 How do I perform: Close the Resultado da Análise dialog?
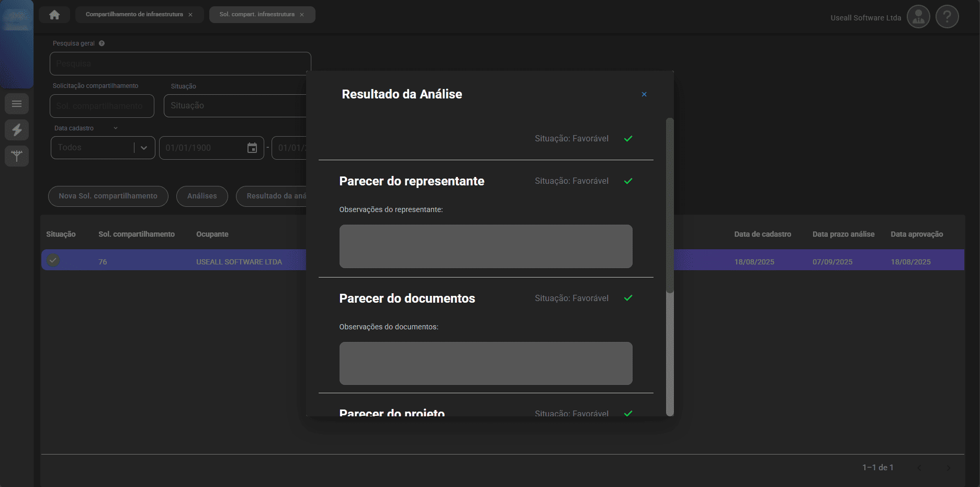click(644, 94)
